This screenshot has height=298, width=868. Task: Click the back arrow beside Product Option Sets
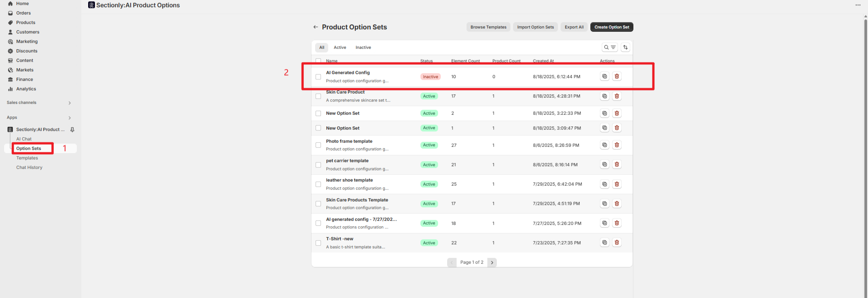pyautogui.click(x=316, y=27)
